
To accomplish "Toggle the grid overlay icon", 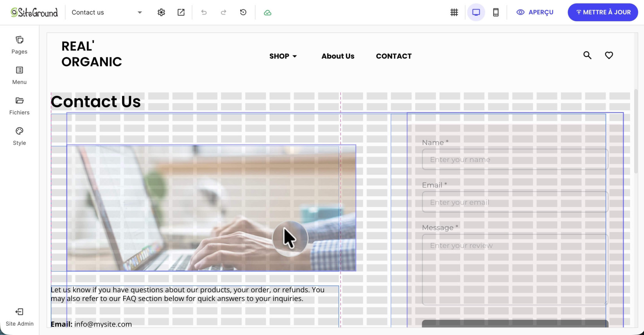I will pos(454,13).
